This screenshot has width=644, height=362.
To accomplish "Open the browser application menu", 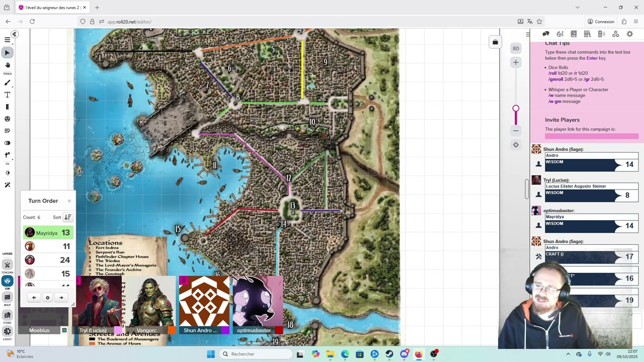I will pos(636,22).
